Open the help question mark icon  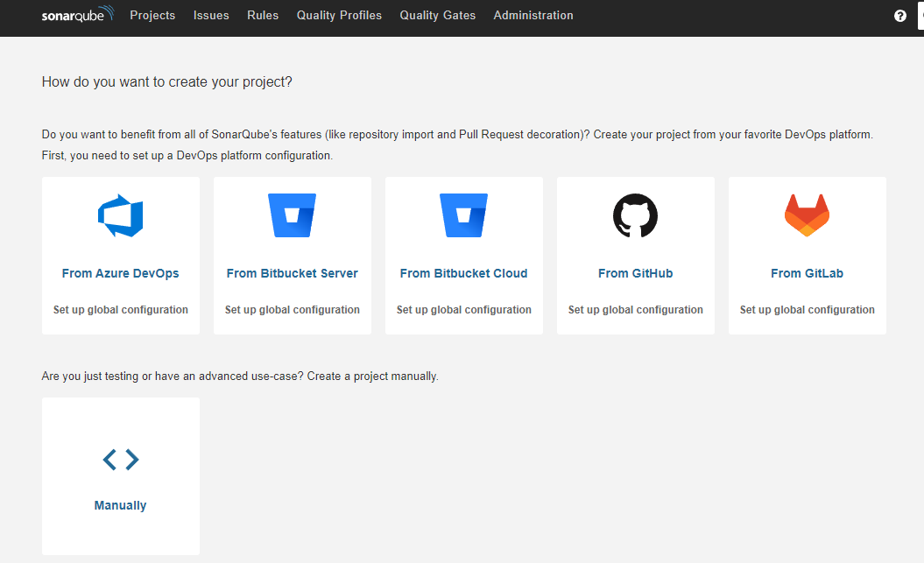(x=899, y=16)
